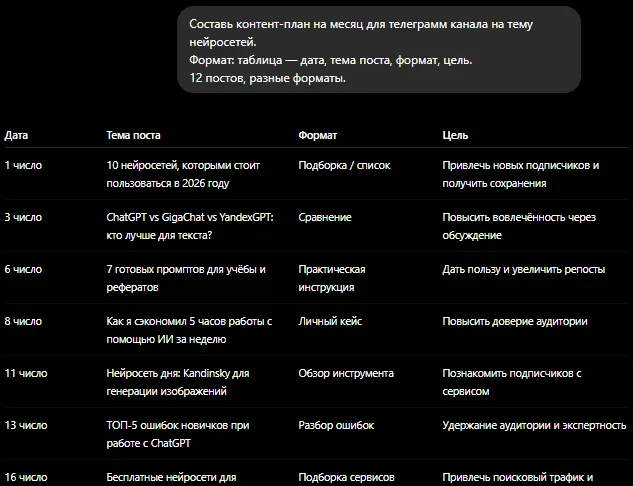Click format cell 'Личный кейс'
Image resolution: width=633 pixels, height=486 pixels.
330,321
